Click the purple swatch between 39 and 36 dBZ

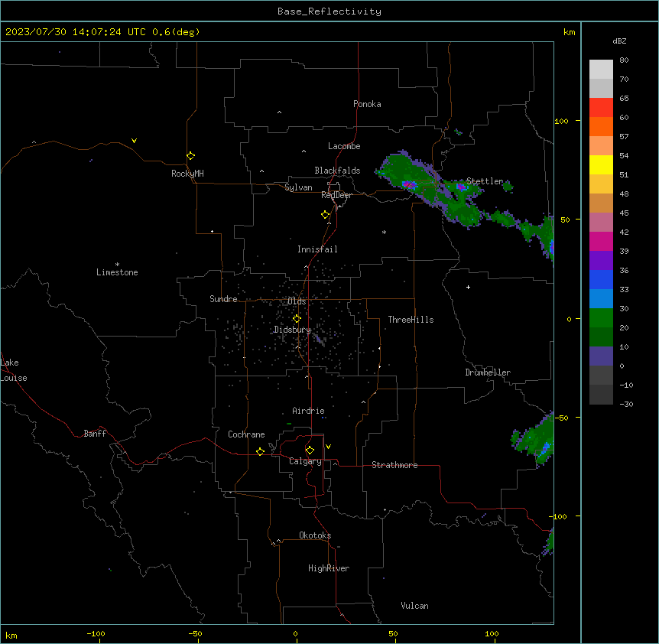(x=601, y=261)
